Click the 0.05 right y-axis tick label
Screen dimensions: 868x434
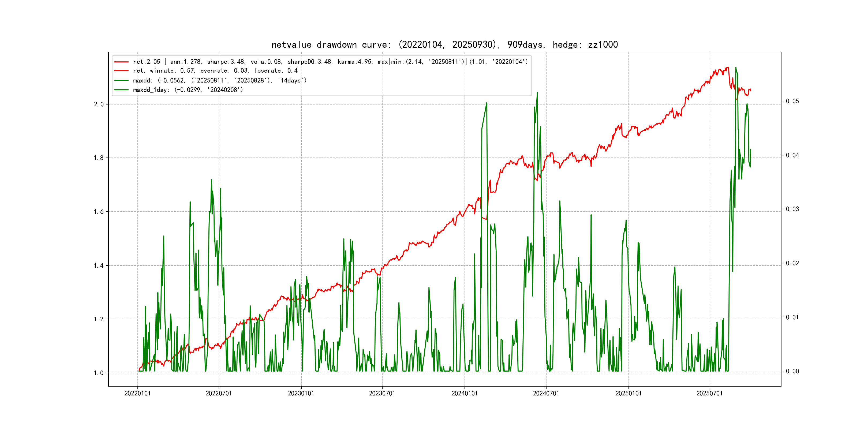(x=792, y=102)
